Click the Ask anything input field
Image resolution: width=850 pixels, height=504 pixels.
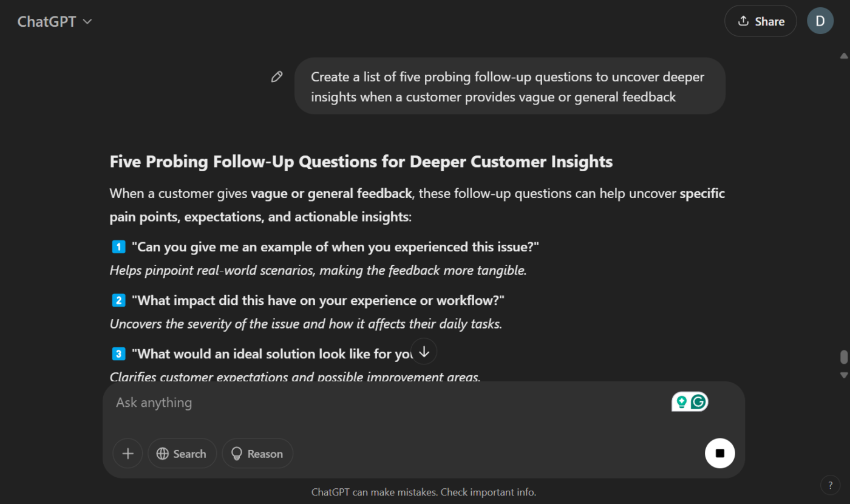click(x=389, y=403)
